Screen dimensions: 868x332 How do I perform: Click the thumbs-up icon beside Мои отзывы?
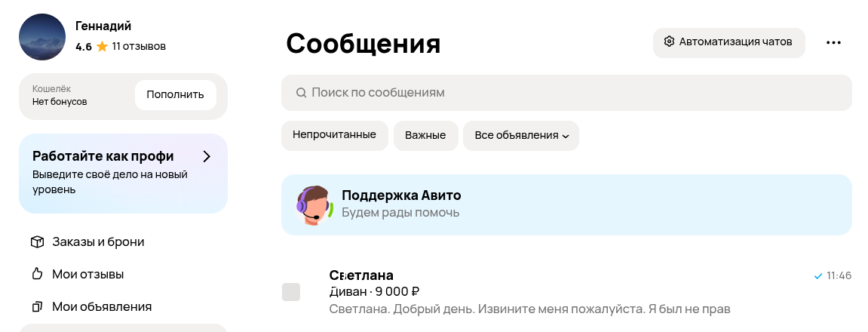tap(37, 275)
